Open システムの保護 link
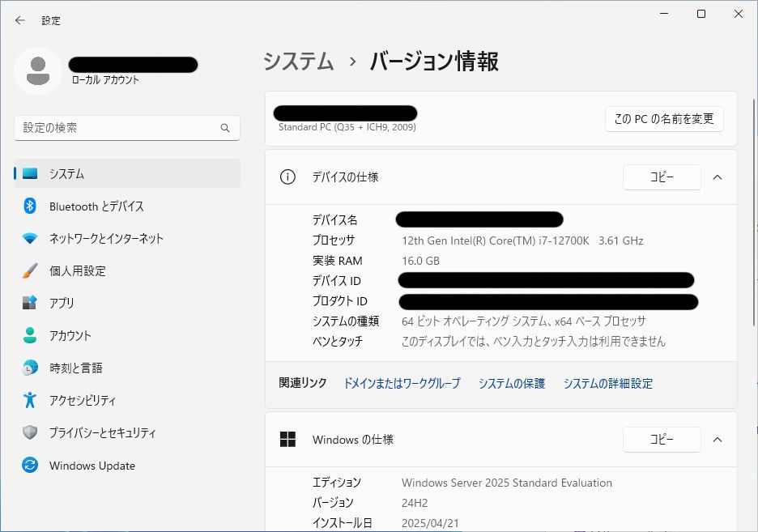The image size is (758, 532). pos(512,384)
